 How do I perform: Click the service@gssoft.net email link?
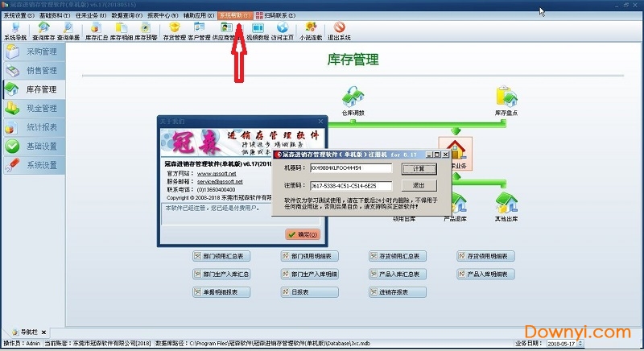[220, 181]
